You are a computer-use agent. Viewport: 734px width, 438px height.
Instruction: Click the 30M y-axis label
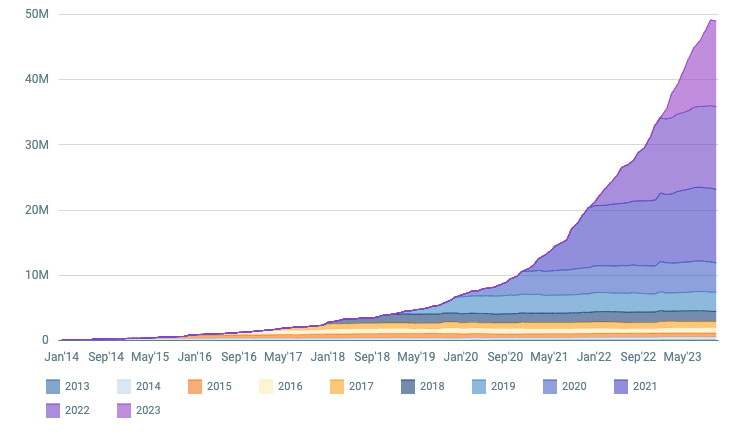[x=36, y=145]
